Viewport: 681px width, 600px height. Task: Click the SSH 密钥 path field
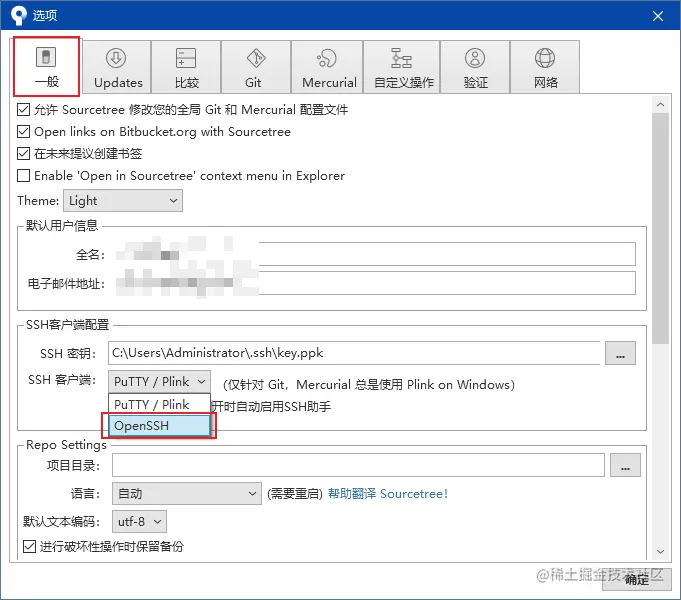[x=354, y=353]
